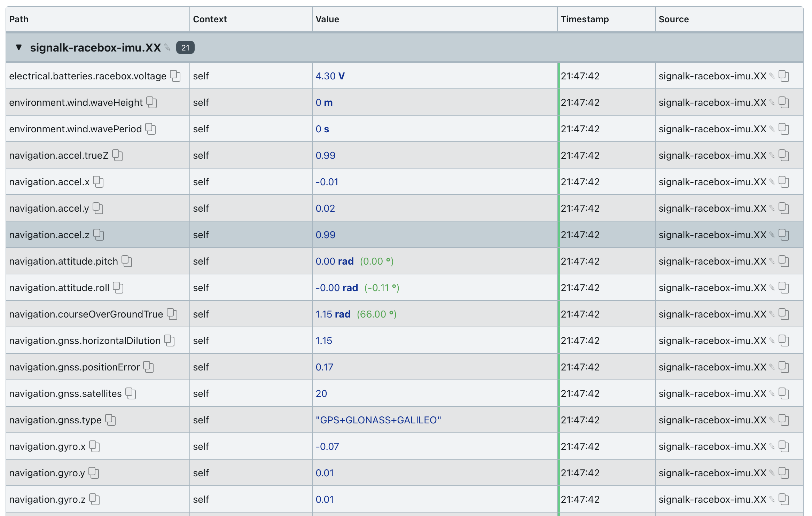This screenshot has height=516, width=812.
Task: Copy the environment.wind.waveHeight path
Action: (151, 102)
